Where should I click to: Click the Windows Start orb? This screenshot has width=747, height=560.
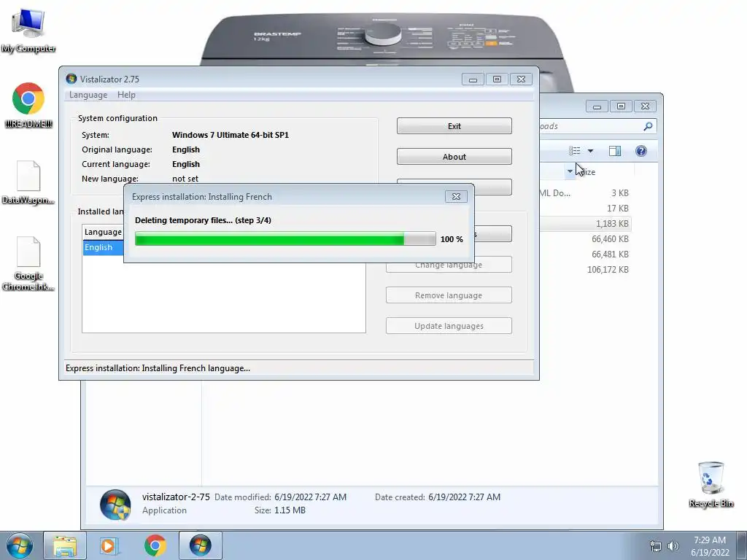19,545
